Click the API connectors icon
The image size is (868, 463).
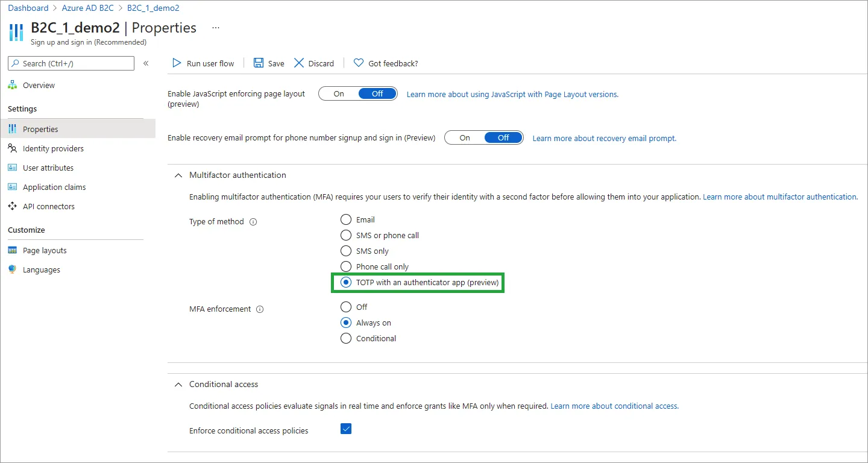point(13,206)
